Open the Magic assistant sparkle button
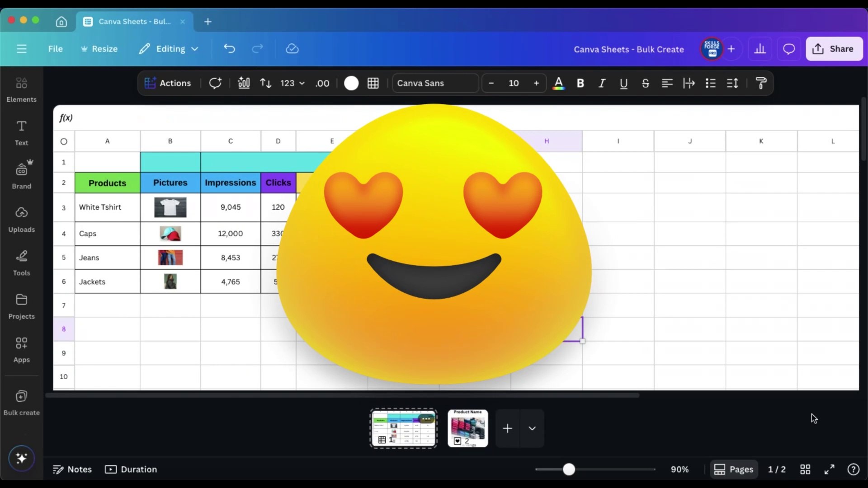The image size is (868, 488). (x=21, y=458)
